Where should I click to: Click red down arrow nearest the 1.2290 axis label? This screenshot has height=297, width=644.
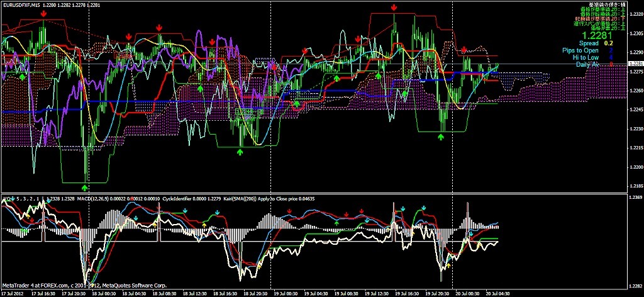[x=464, y=49]
